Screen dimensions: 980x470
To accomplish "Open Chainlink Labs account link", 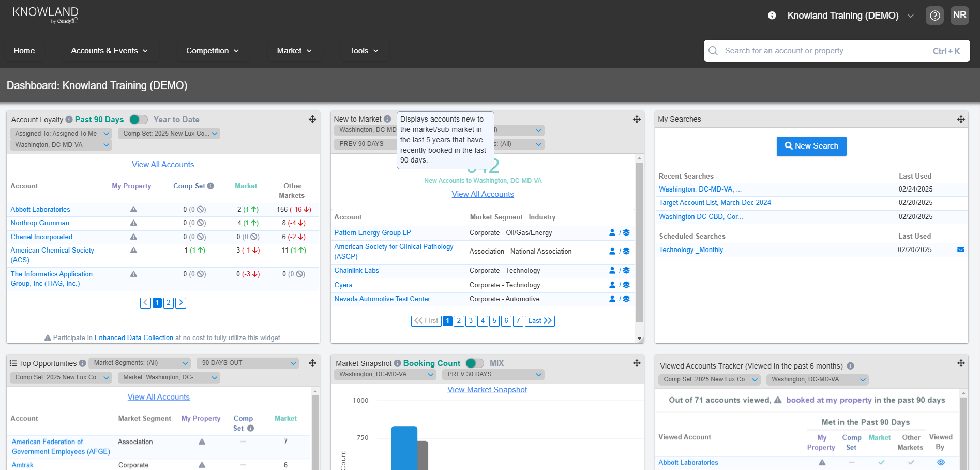I will click(x=357, y=271).
